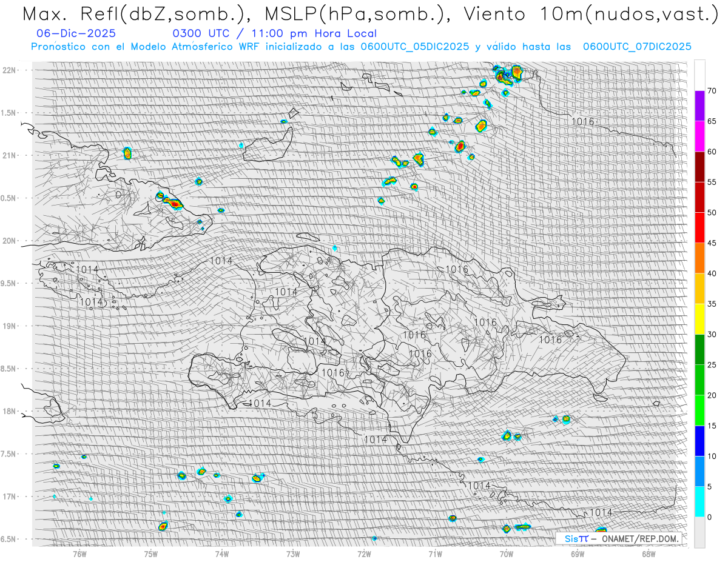Click the "SisTT - ONAMET/REP.DOM." credit label
728x562 pixels.
click(620, 538)
